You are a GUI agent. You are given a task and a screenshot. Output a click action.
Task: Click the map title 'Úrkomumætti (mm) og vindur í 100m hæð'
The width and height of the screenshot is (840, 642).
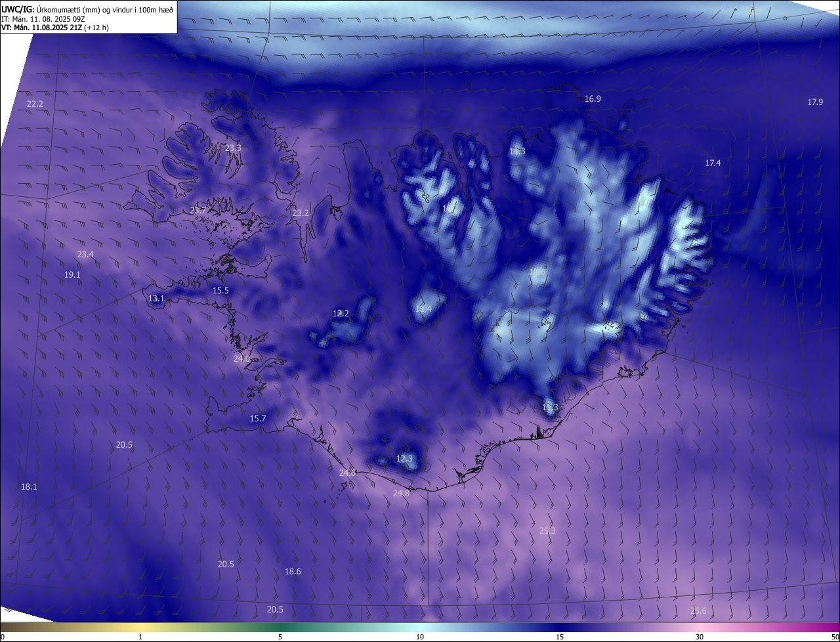[104, 9]
